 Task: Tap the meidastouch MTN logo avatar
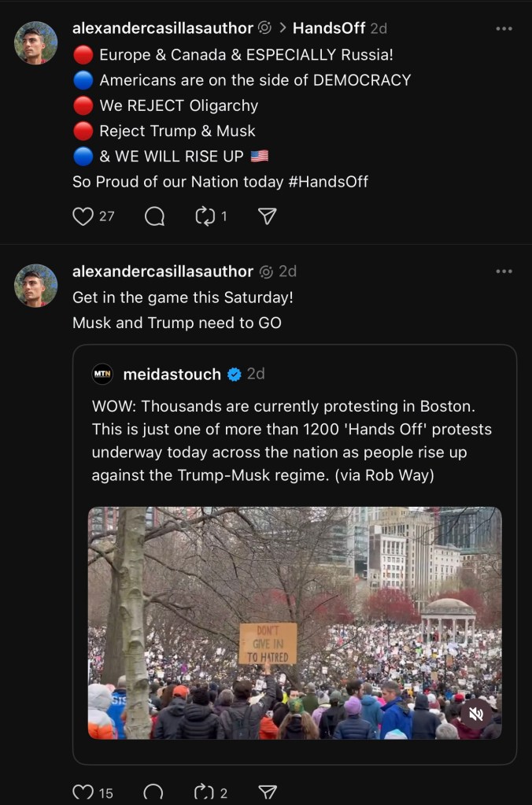(103, 375)
